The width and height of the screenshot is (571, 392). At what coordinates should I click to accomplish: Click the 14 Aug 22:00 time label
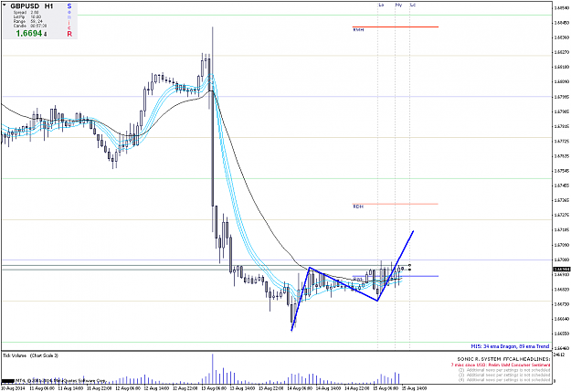pos(357,388)
